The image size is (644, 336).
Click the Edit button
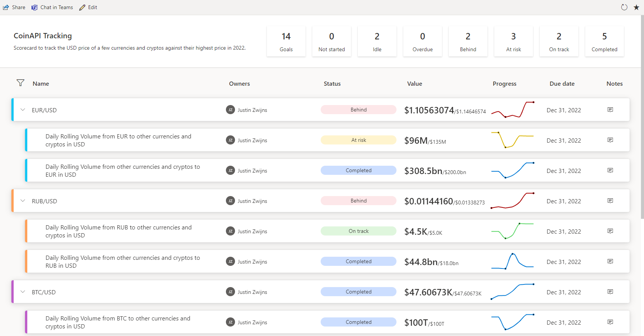pyautogui.click(x=88, y=7)
